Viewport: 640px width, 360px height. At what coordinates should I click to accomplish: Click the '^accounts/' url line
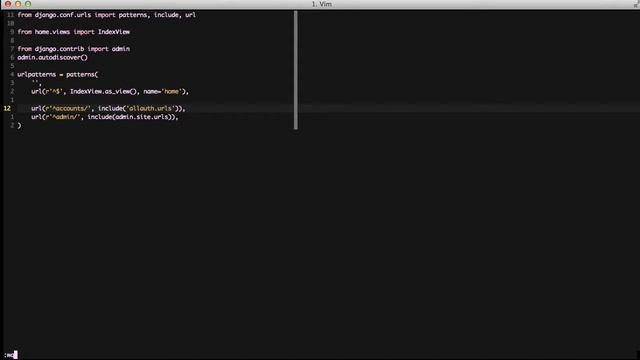108,109
